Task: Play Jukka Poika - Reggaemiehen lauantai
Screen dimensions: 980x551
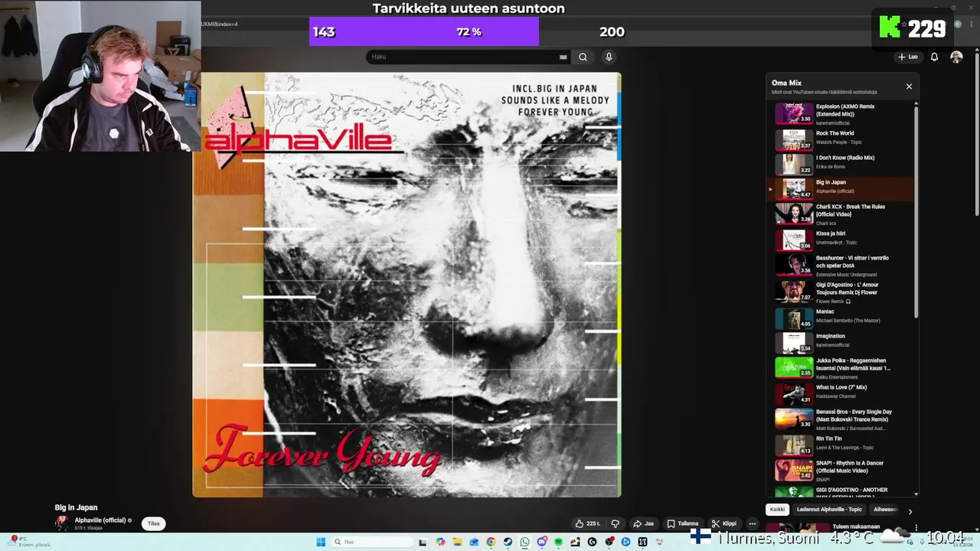Action: click(x=841, y=367)
